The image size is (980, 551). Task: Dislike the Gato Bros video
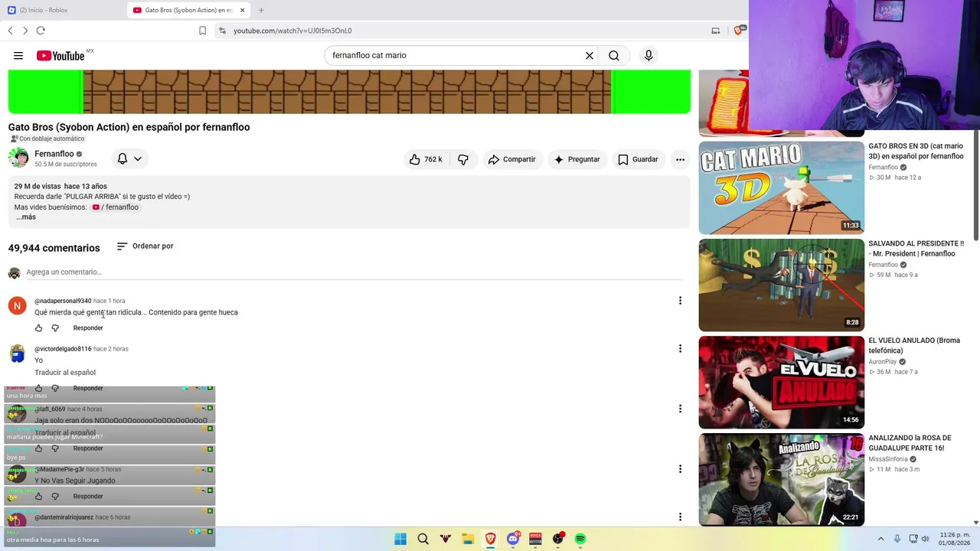[463, 159]
